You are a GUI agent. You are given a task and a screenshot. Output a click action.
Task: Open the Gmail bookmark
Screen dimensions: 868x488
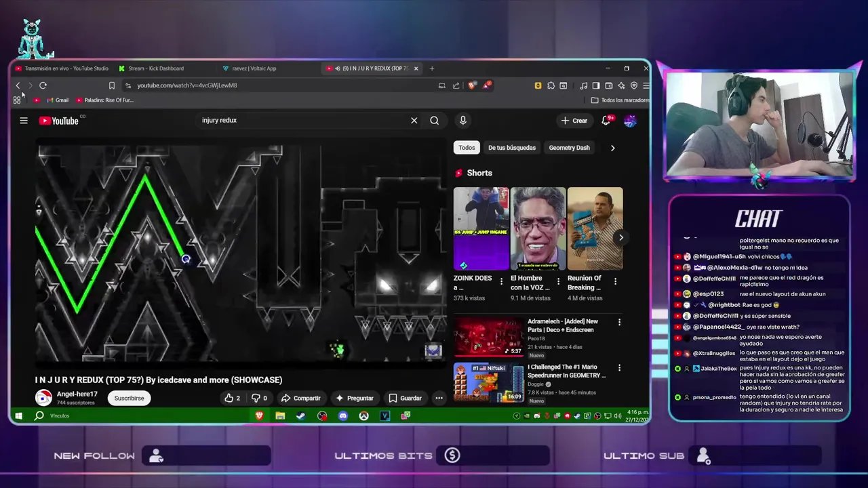58,100
